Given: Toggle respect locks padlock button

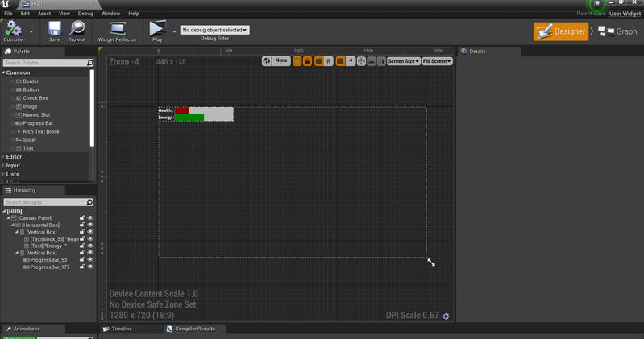Looking at the screenshot, I should click(x=307, y=61).
